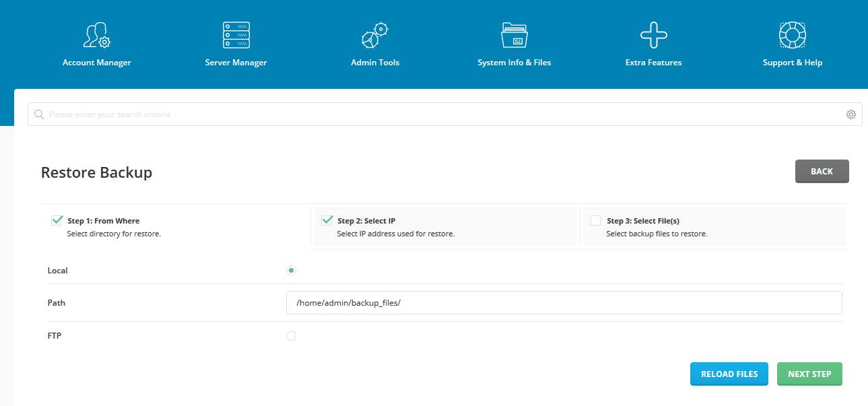Switch to Step 3: Select File(s) tab

coord(714,226)
